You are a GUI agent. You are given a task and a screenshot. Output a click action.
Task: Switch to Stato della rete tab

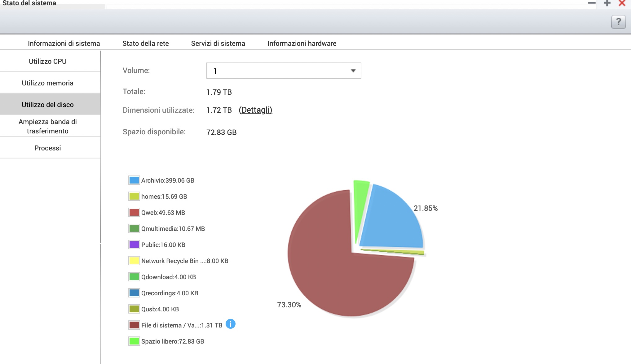pyautogui.click(x=145, y=43)
